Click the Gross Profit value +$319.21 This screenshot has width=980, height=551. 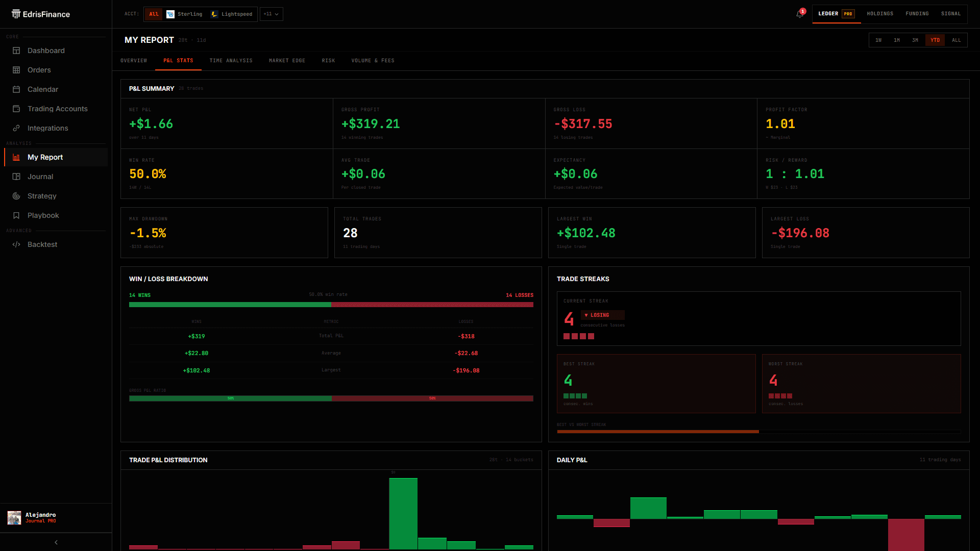click(371, 124)
